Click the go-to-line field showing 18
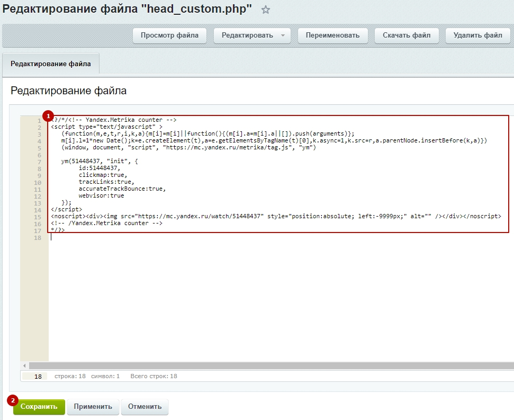The width and height of the screenshot is (514, 420). [35, 377]
